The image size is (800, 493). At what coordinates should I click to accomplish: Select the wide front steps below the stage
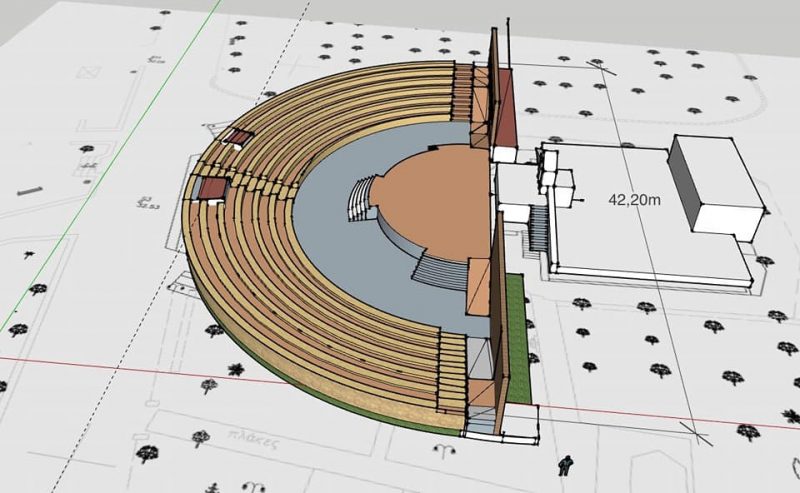441,273
